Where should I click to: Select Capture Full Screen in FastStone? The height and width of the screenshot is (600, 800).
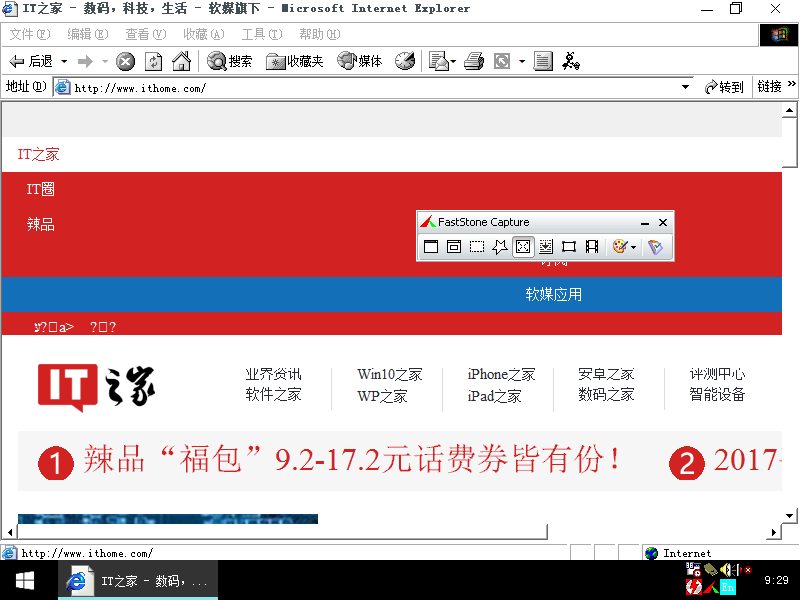click(523, 247)
